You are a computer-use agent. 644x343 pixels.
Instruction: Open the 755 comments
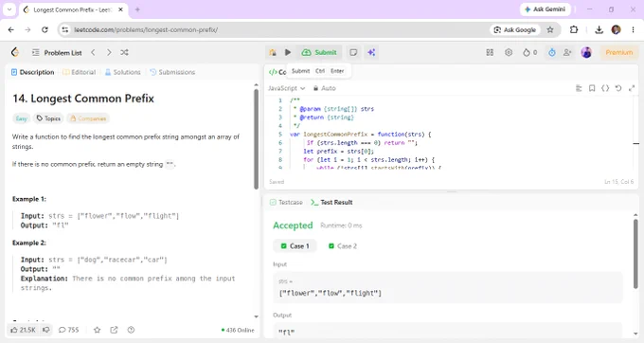tap(68, 330)
